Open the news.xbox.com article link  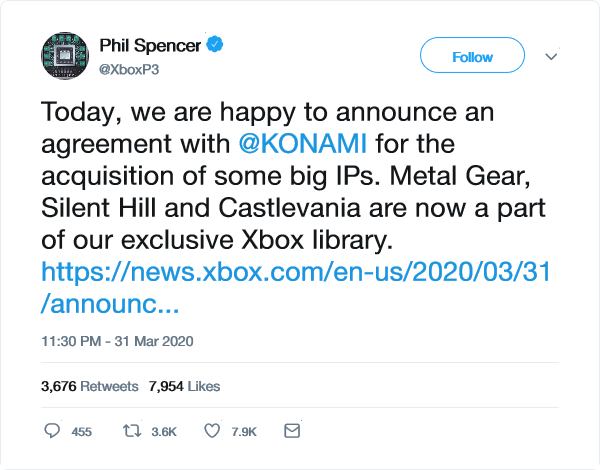pyautogui.click(x=300, y=272)
